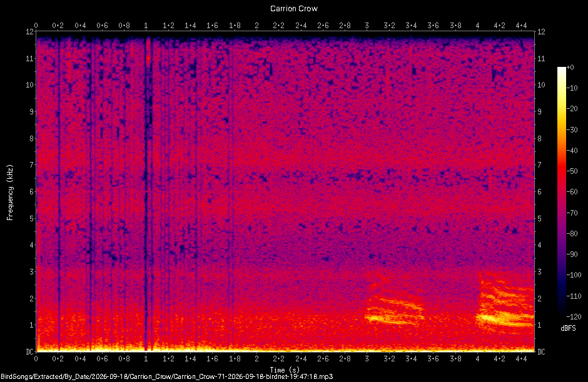
Task: Click the "-30" colour scale tick
Action: pos(572,129)
